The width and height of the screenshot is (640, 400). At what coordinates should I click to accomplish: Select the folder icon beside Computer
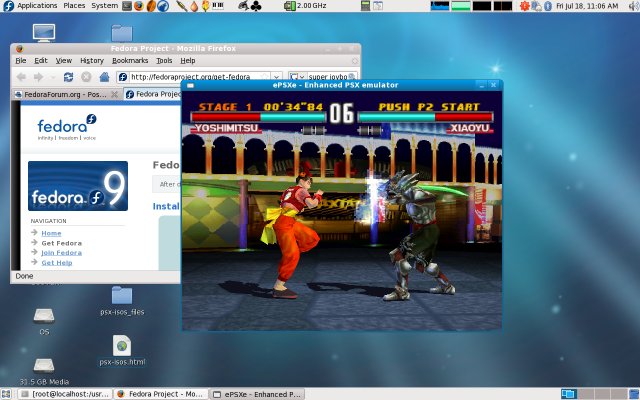[x=122, y=33]
